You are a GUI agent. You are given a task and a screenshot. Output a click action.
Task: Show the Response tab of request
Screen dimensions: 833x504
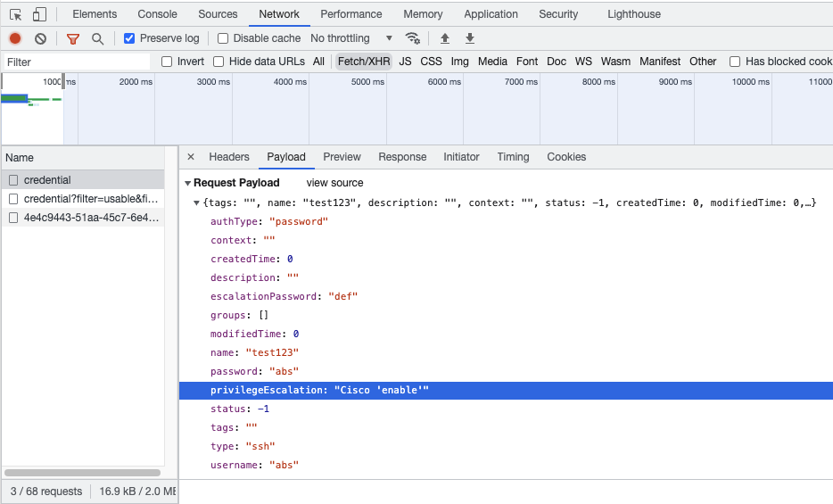pyautogui.click(x=402, y=157)
